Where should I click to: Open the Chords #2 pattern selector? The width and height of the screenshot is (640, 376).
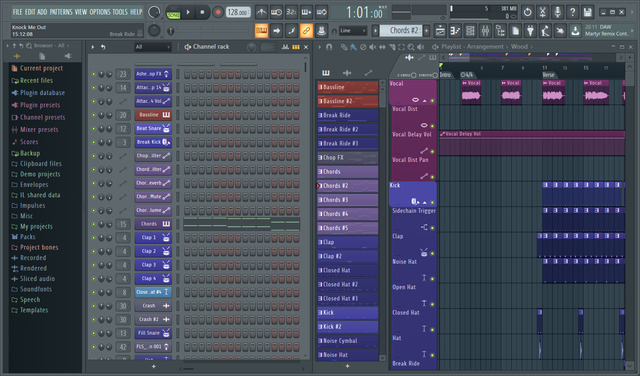pos(402,30)
